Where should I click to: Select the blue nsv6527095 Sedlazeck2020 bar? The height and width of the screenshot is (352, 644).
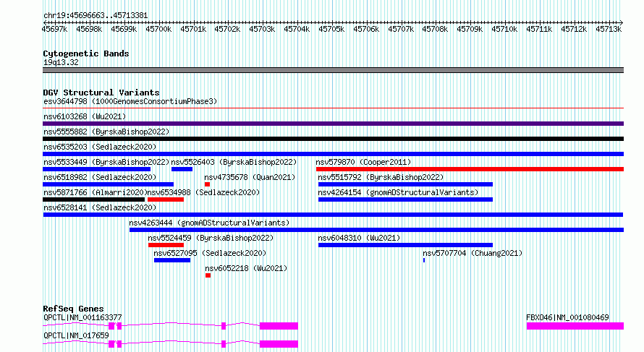[172, 260]
